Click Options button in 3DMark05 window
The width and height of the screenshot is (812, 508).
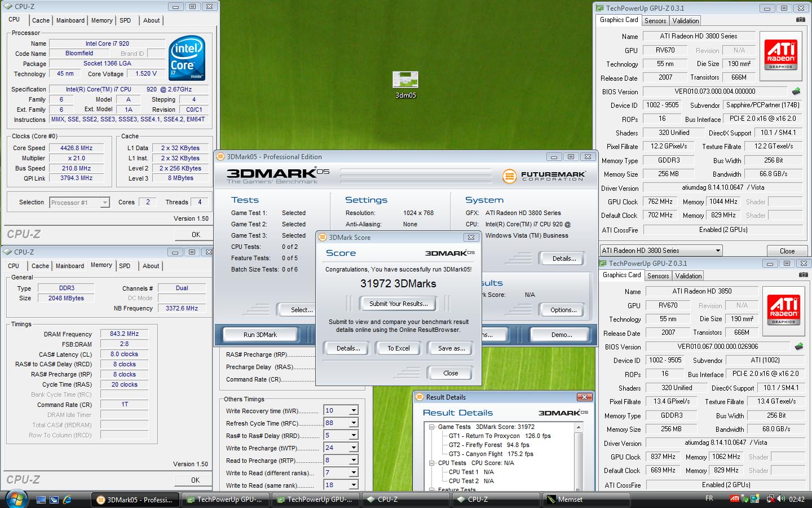[563, 310]
